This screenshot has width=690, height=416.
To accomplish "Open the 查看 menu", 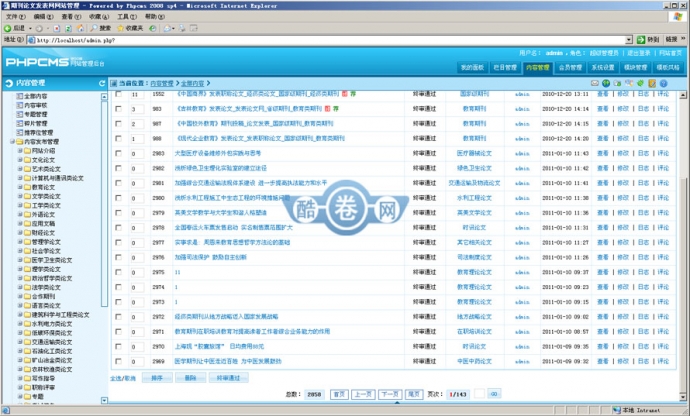I will click(71, 16).
